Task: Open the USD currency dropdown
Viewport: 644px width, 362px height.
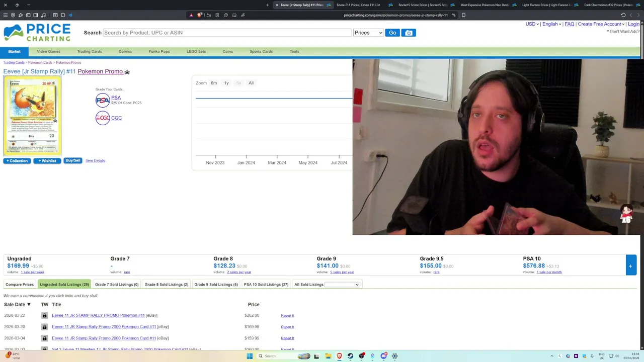Action: [x=532, y=24]
